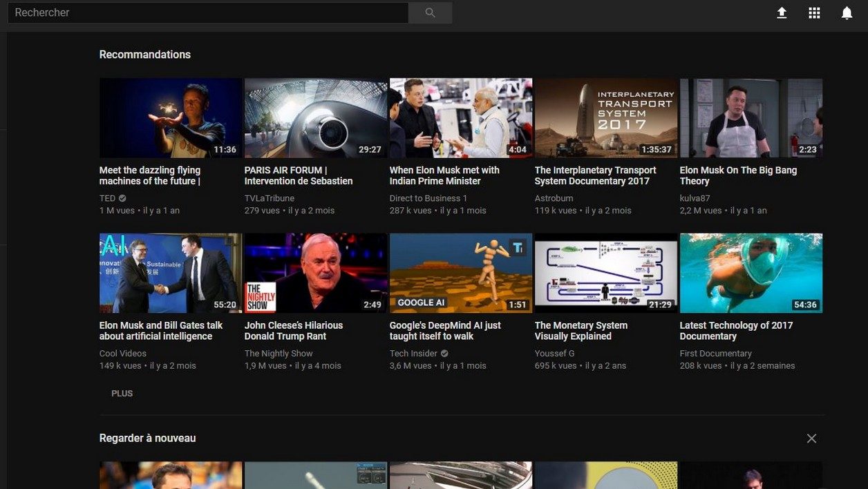Open the upload video icon
This screenshot has width=868, height=489.
pos(782,12)
